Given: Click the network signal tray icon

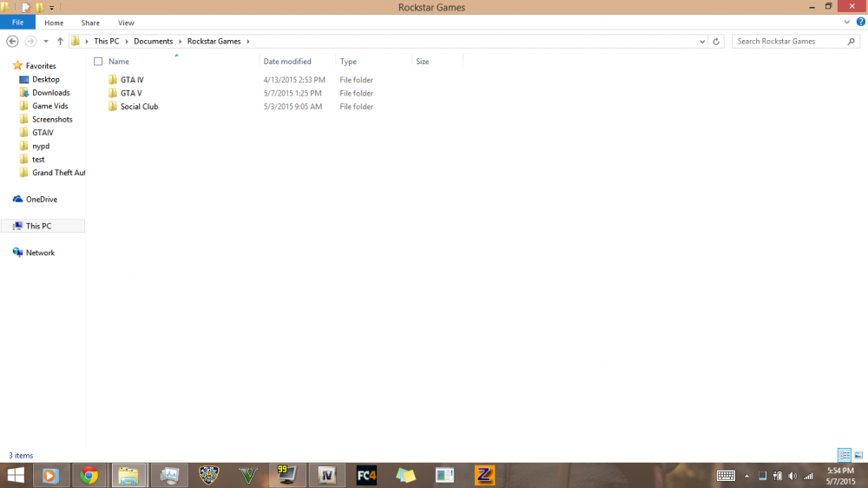Looking at the screenshot, I should 808,476.
